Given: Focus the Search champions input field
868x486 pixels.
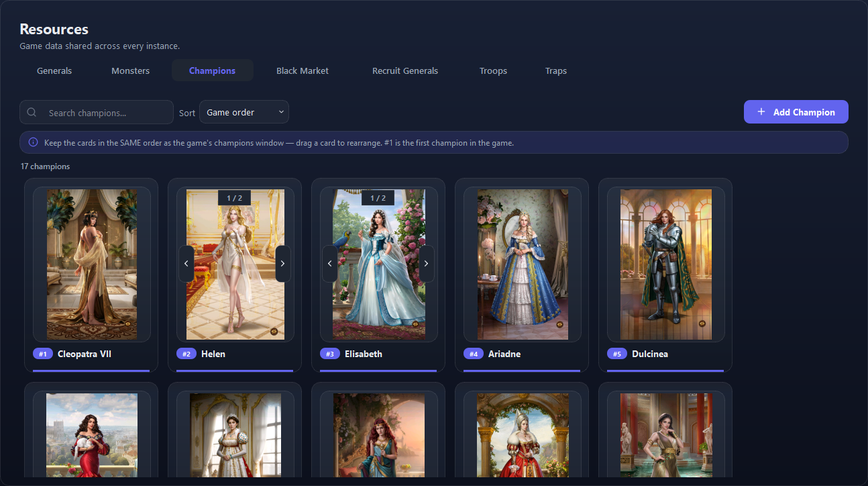Looking at the screenshot, I should pos(97,112).
